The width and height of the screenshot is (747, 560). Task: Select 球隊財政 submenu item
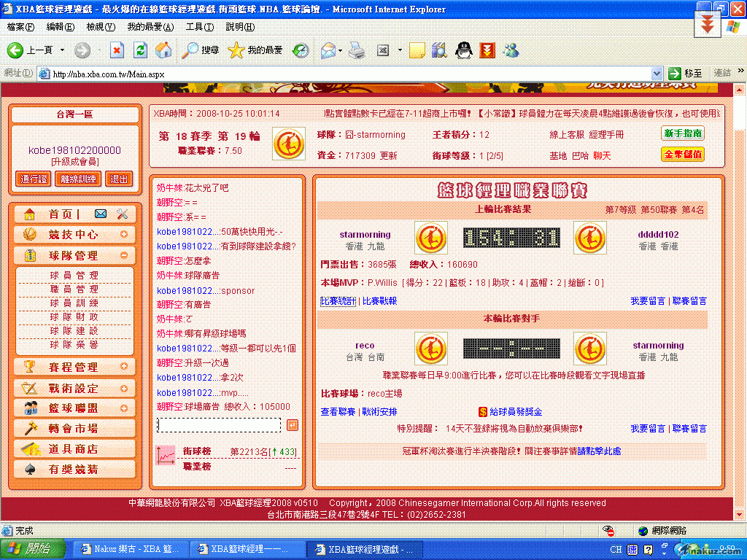(74, 316)
